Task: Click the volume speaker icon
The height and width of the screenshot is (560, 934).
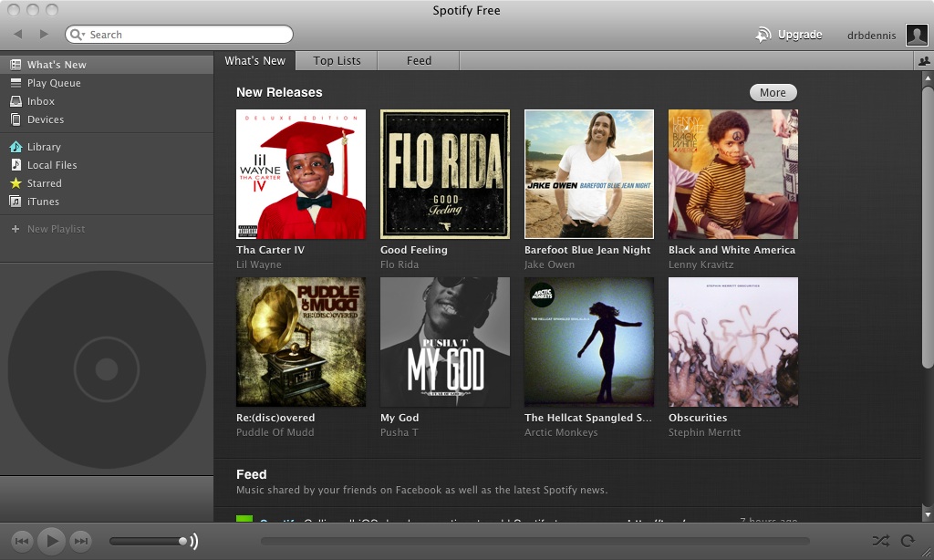Action: click(x=194, y=541)
